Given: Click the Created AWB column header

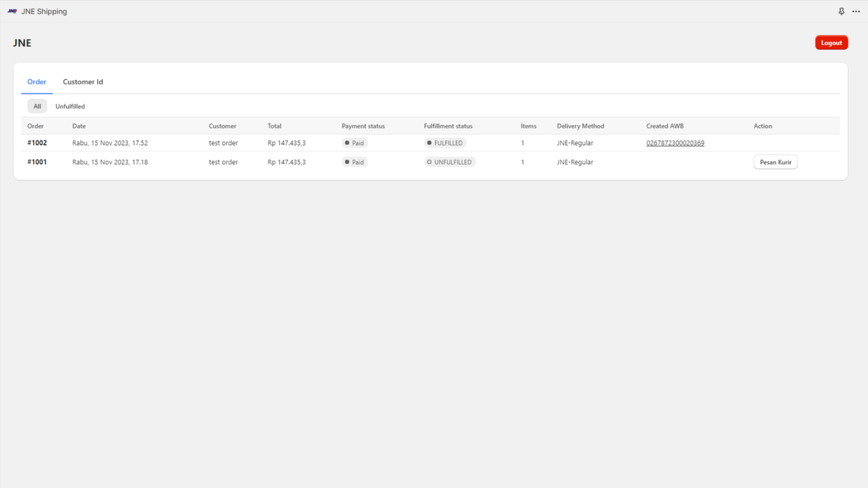Looking at the screenshot, I should 665,126.
